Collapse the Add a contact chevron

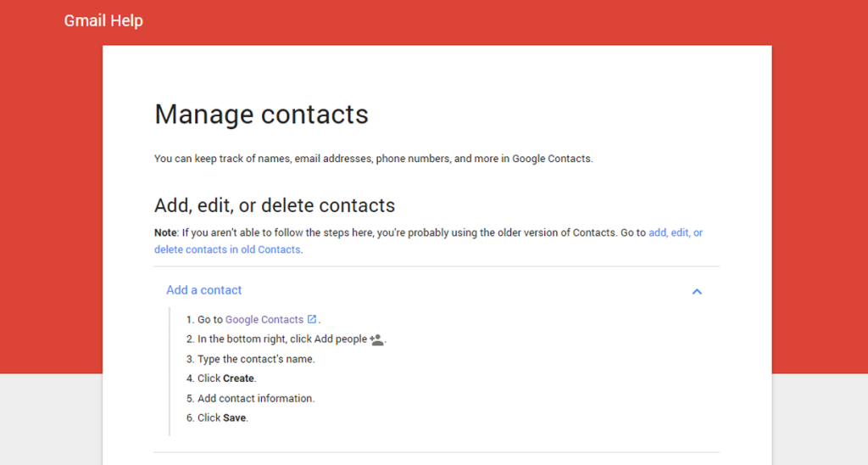point(697,292)
